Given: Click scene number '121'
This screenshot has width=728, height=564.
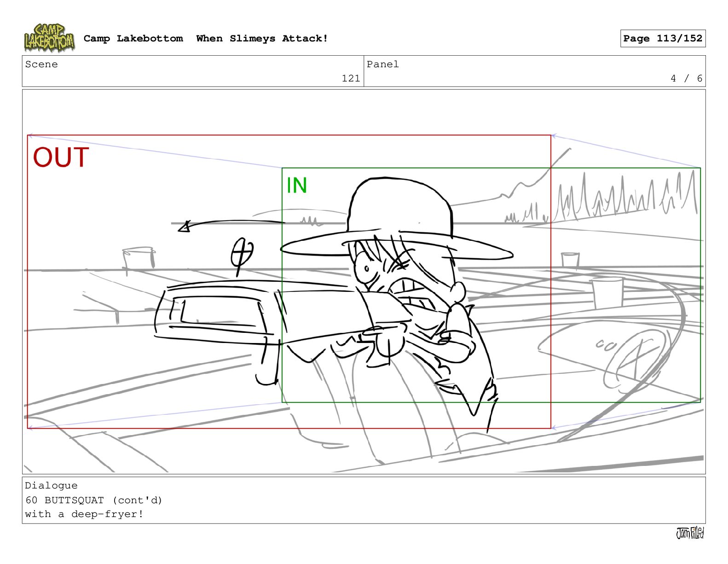Looking at the screenshot, I should pos(351,79).
